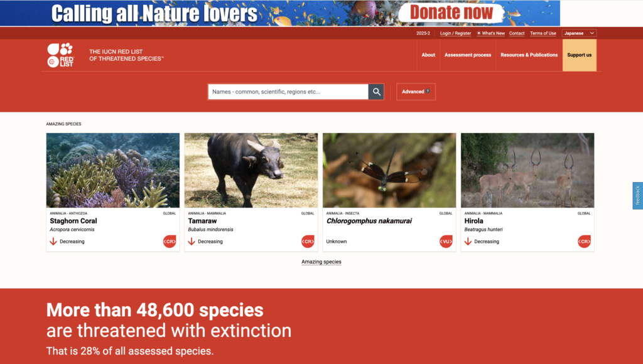This screenshot has width=643, height=364.
Task: Click the VU badge on Chlorogomphus nakamurai card
Action: point(446,242)
